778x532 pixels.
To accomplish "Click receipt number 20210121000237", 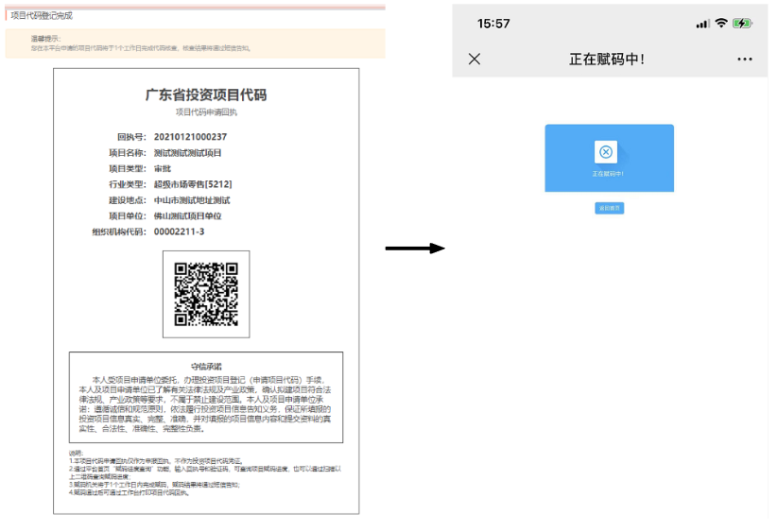I will (x=190, y=137).
